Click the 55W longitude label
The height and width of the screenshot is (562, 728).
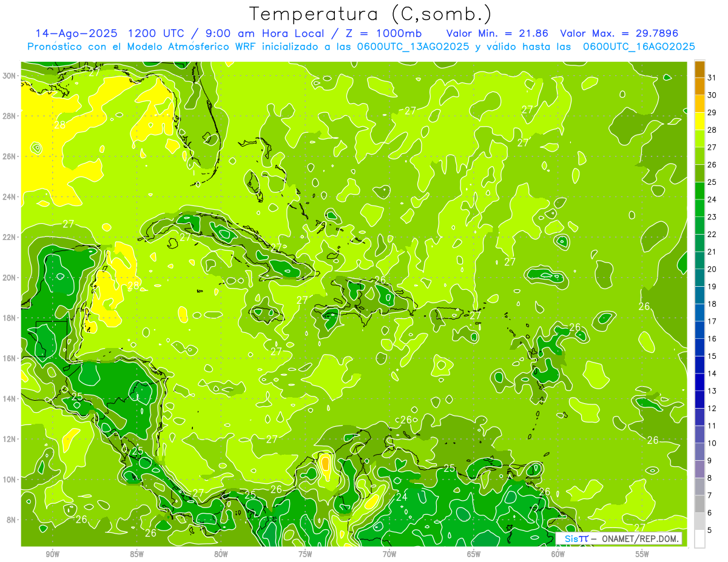(642, 554)
